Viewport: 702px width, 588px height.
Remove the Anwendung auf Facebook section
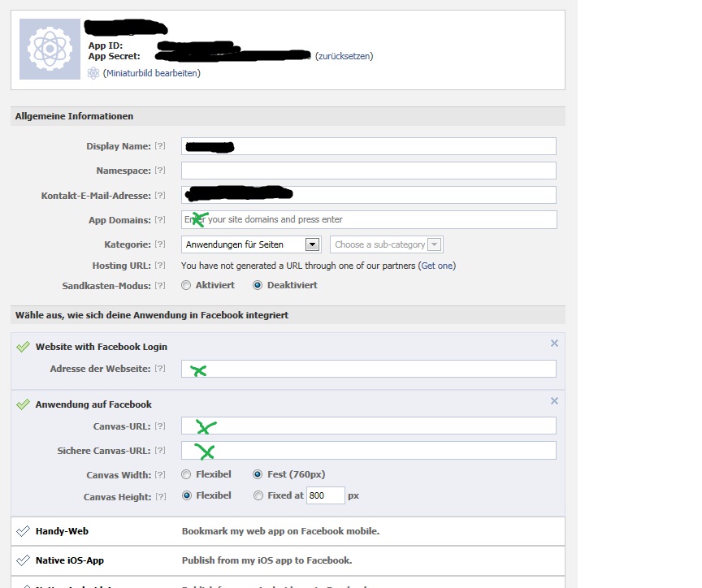(554, 401)
